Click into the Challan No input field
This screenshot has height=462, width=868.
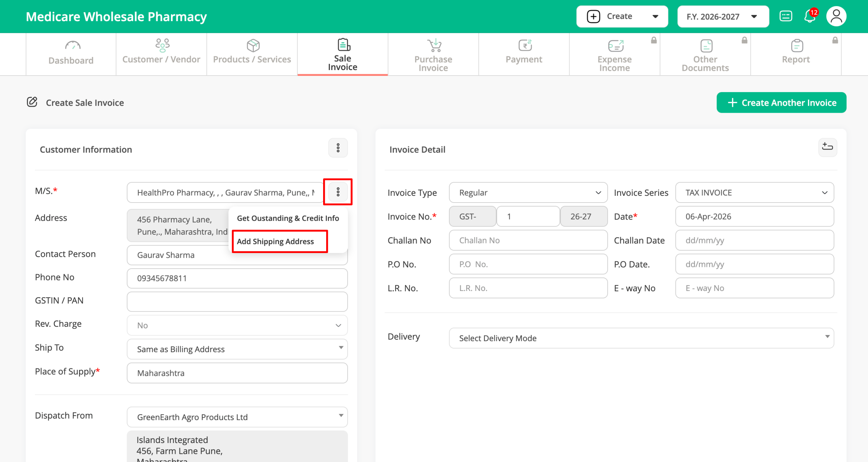tap(528, 240)
